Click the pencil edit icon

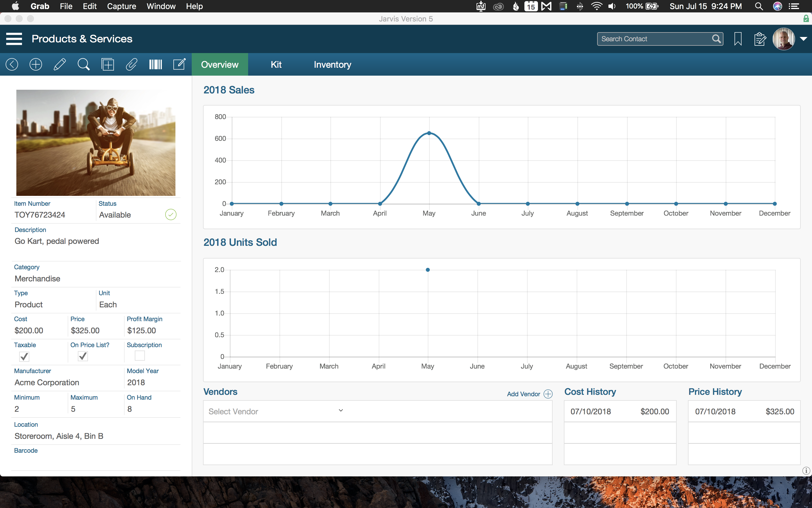click(x=60, y=64)
